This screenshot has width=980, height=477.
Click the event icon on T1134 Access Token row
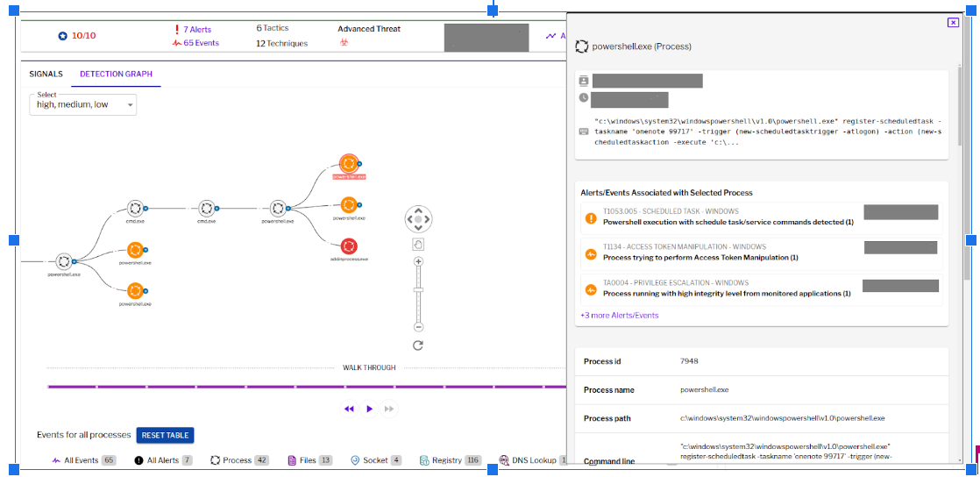(x=591, y=253)
